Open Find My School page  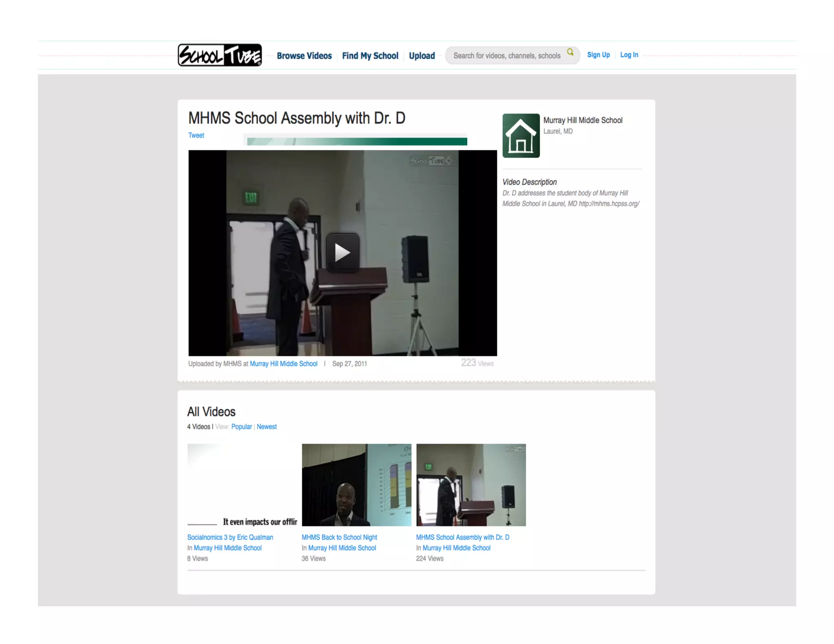tap(370, 56)
